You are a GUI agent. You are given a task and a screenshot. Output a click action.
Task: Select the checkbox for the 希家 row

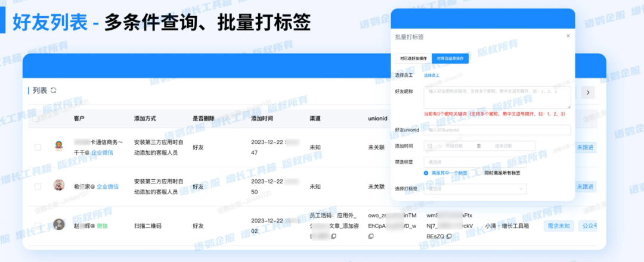click(38, 186)
